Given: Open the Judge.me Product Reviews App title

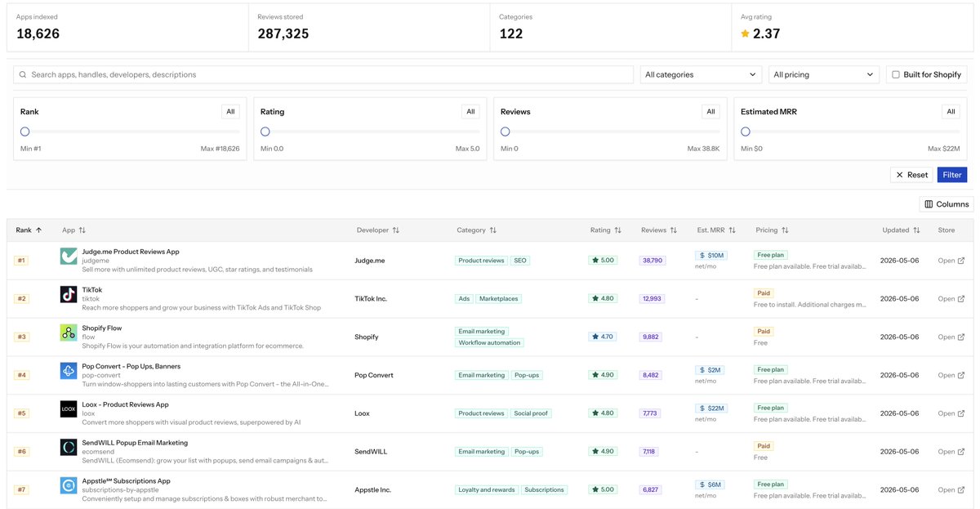Looking at the screenshot, I should point(131,252).
